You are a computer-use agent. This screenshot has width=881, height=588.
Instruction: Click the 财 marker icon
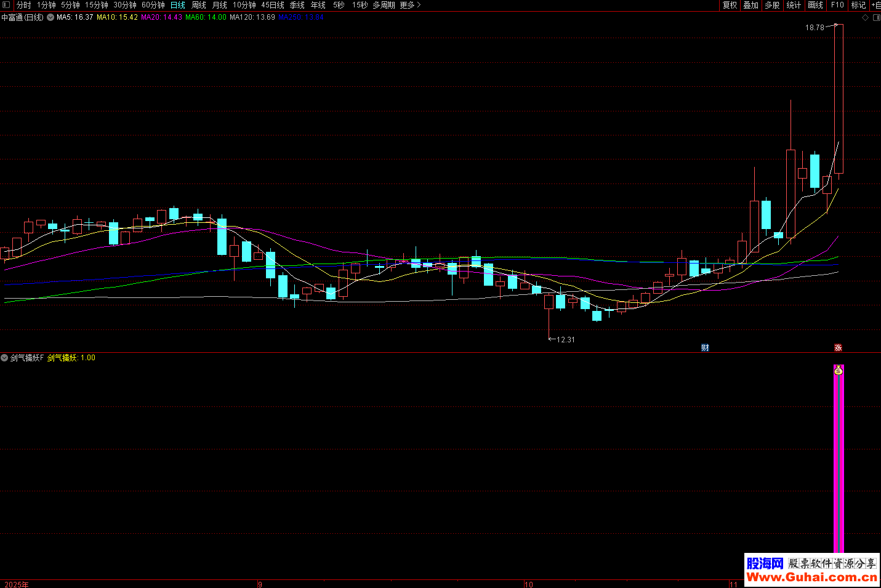pyautogui.click(x=705, y=348)
